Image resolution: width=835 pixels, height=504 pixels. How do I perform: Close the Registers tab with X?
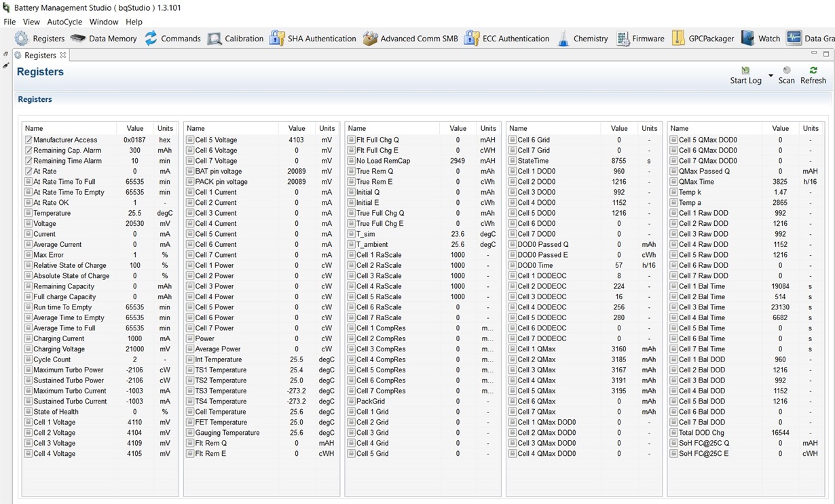(x=63, y=55)
